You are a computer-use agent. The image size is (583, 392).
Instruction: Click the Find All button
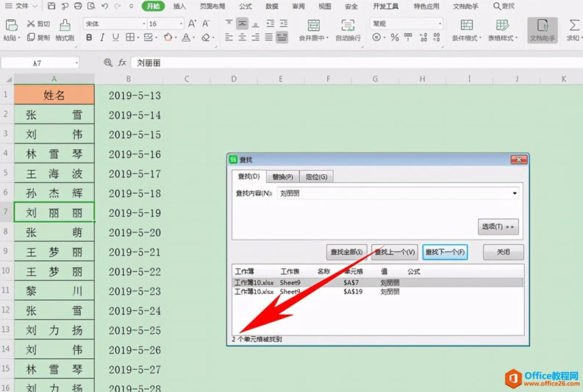[346, 252]
